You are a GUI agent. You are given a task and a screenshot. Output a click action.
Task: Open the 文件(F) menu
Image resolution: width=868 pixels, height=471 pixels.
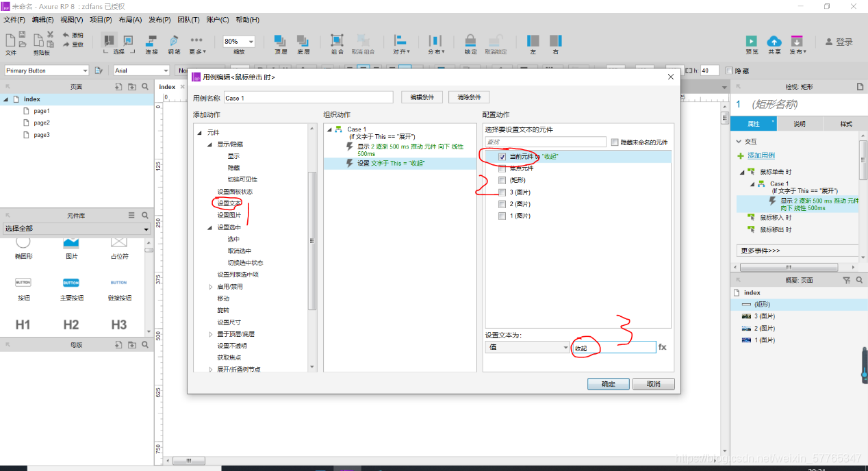click(14, 20)
